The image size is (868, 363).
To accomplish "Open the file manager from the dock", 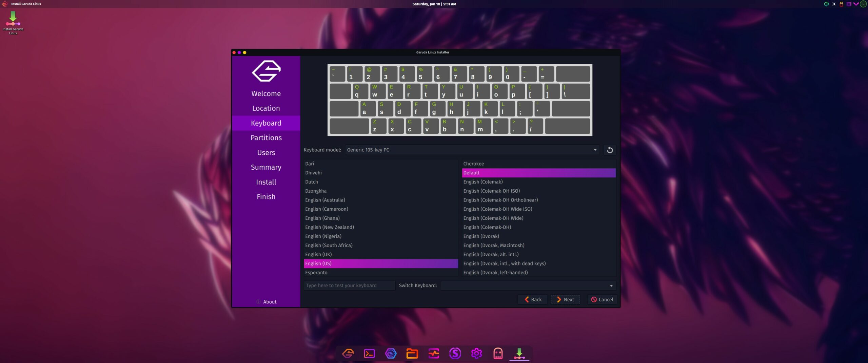I will (x=412, y=354).
